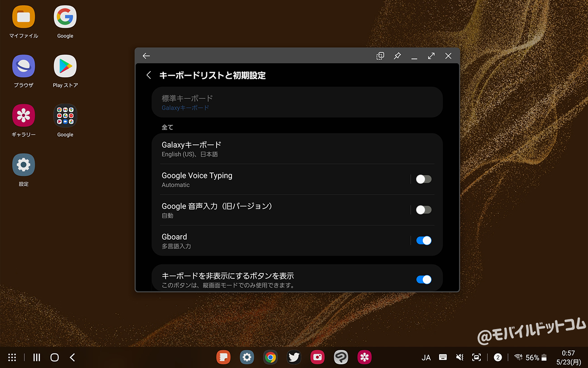The width and height of the screenshot is (588, 368).
Task: Open the apps grid in the taskbar
Action: 12,357
